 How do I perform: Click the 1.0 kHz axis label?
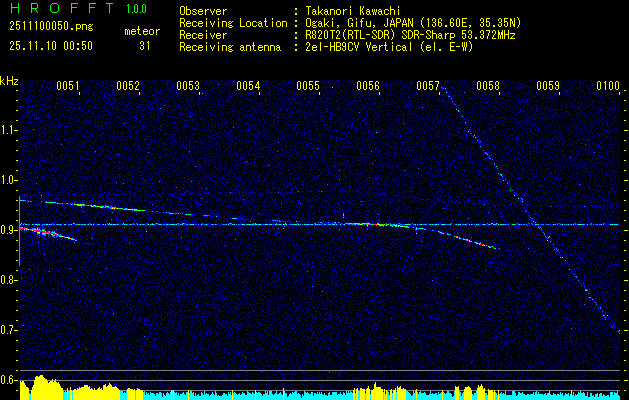point(8,180)
